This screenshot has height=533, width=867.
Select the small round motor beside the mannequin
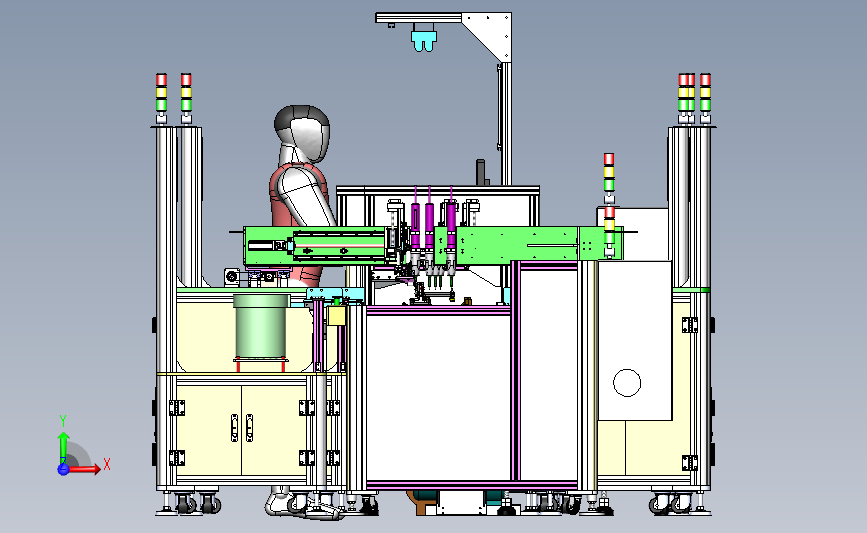tap(232, 276)
